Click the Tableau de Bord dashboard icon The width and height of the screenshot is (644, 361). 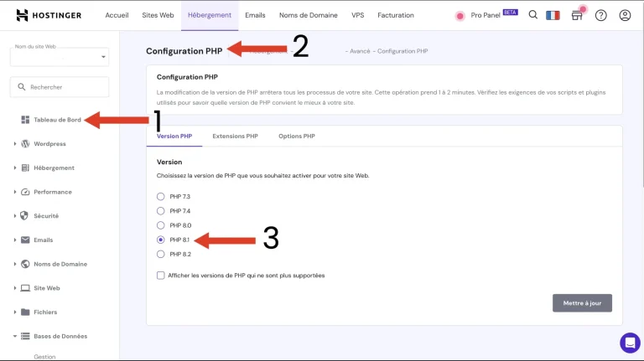[25, 120]
